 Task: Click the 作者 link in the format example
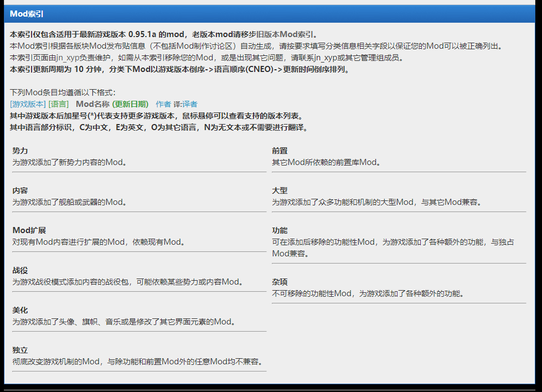[163, 104]
